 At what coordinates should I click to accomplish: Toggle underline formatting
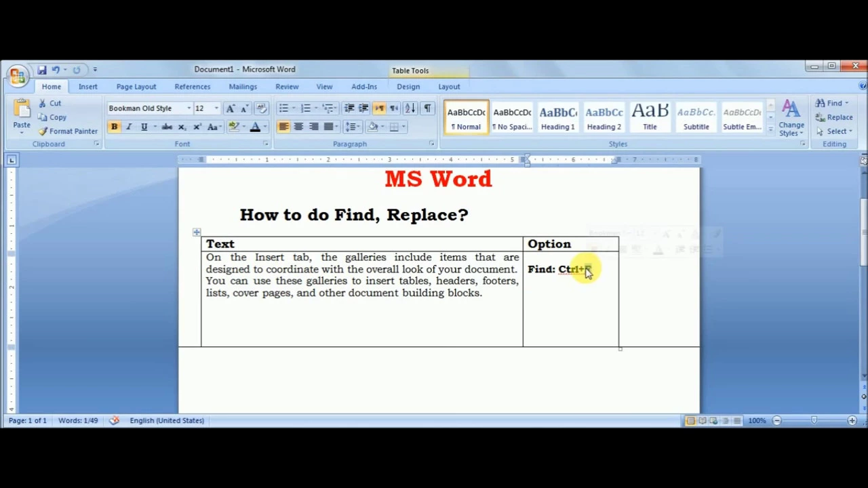(144, 127)
